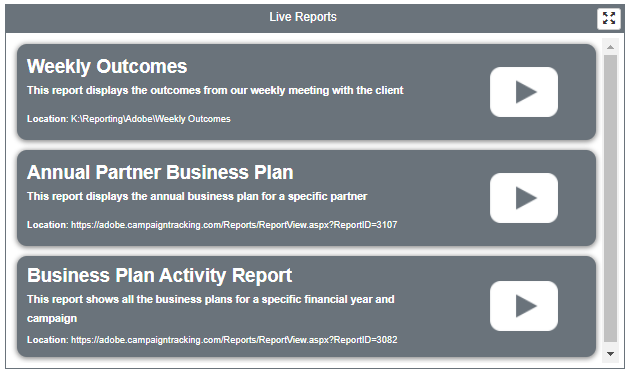The width and height of the screenshot is (631, 375).
Task: Select the Weekly Outcomes description text
Action: pos(215,91)
